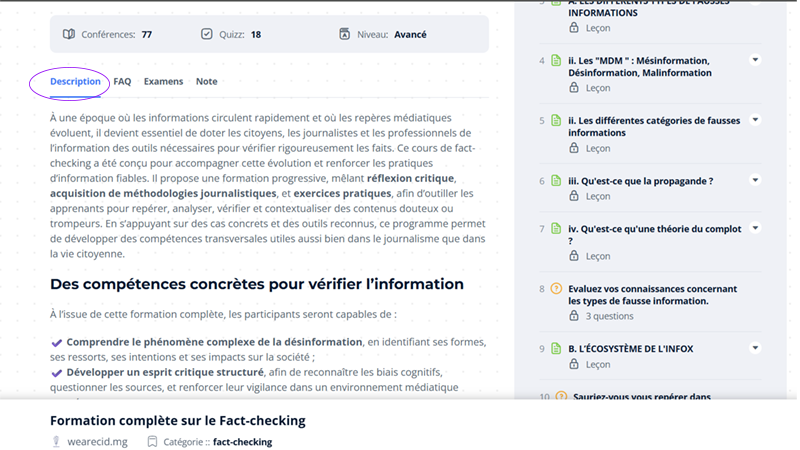Open lesson 'Qu'est-ce que la propagande ?'
800x450 pixels.
tap(641, 181)
